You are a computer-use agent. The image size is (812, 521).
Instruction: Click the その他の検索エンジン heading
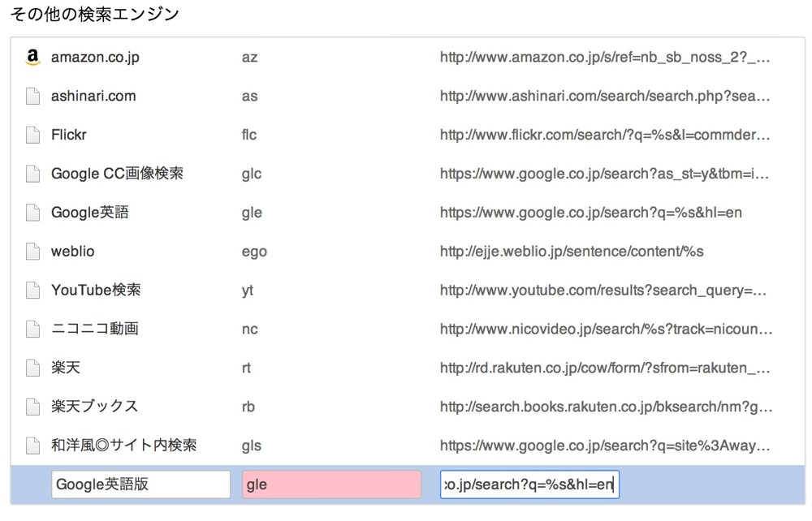tap(95, 14)
